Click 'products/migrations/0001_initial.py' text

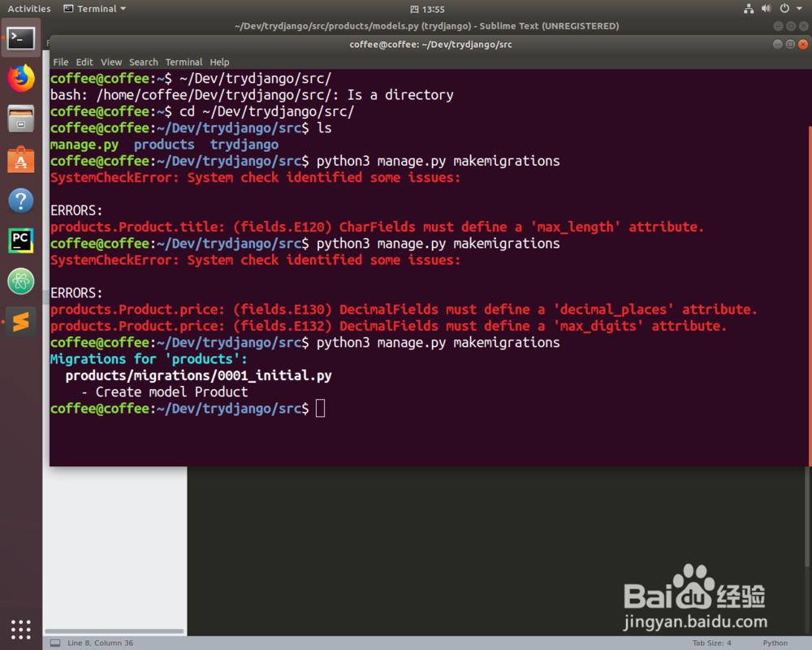click(x=198, y=375)
